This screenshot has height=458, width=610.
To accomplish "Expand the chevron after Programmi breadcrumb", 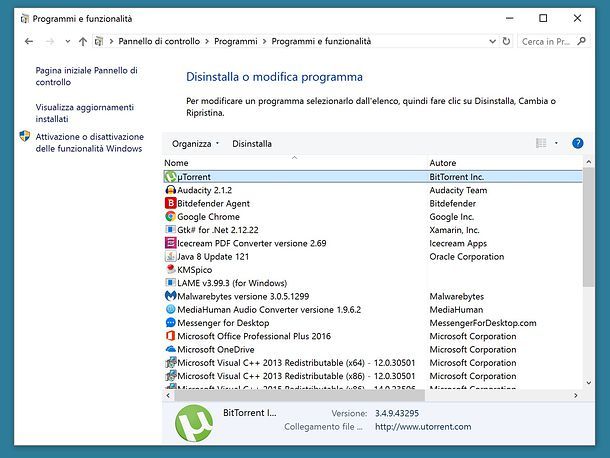I will (x=265, y=41).
